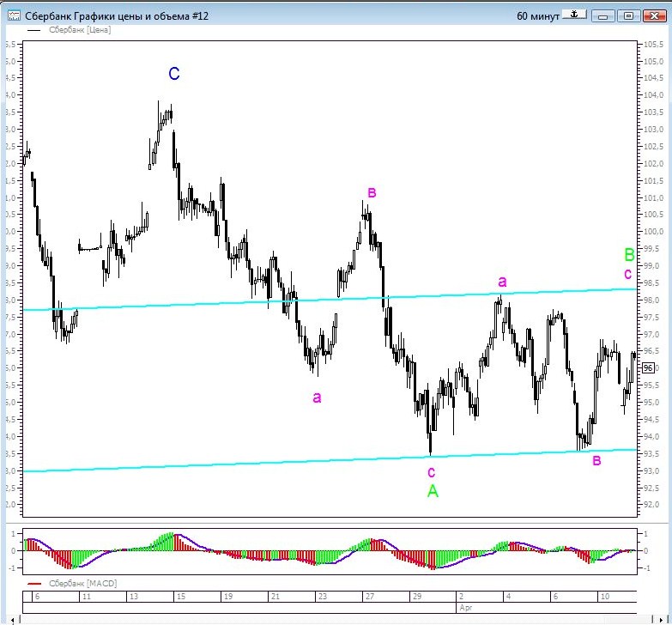The width and height of the screenshot is (672, 625).
Task: Select the current price marker '96'
Action: pyautogui.click(x=648, y=367)
